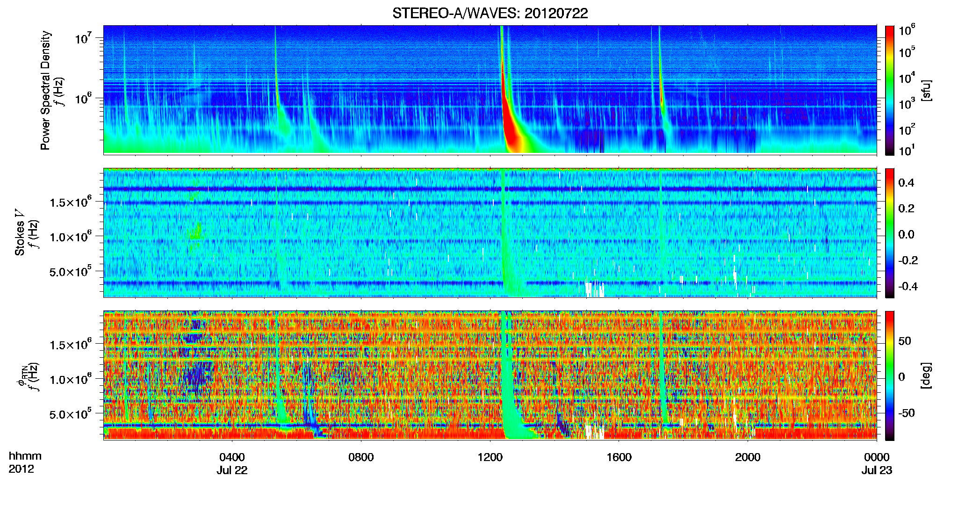Screen dimensions: 980x505
Task: Click 5.0×10^5 tick on Stokes V panel
Action: coord(71,271)
